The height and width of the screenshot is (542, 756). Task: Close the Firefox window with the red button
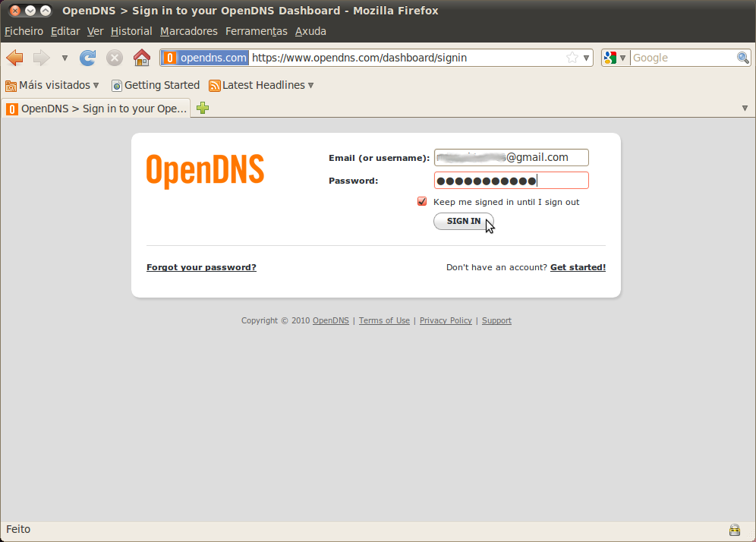15,10
